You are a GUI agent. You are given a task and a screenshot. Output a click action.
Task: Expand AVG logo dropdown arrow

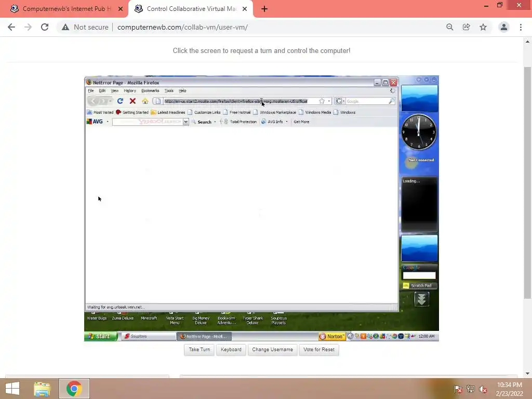coord(108,122)
